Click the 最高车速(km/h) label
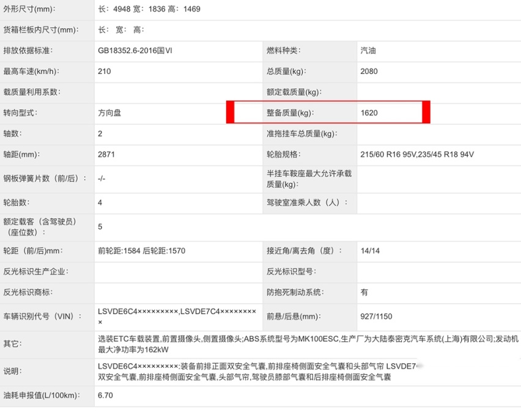The width and height of the screenshot is (521, 420). tap(31, 72)
